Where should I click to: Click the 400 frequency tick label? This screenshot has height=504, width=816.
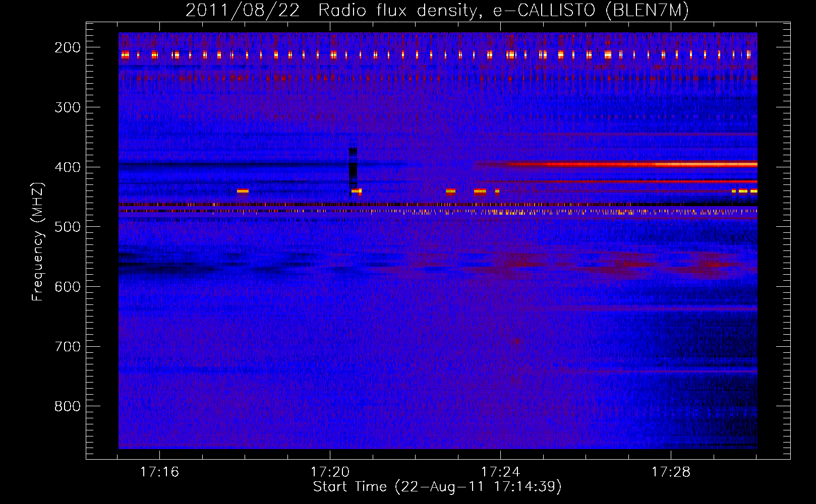pos(68,167)
